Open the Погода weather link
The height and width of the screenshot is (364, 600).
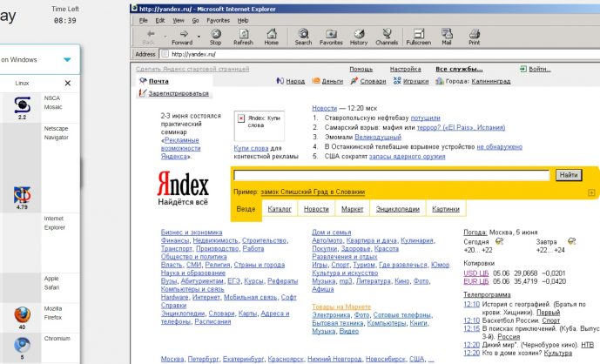click(475, 233)
